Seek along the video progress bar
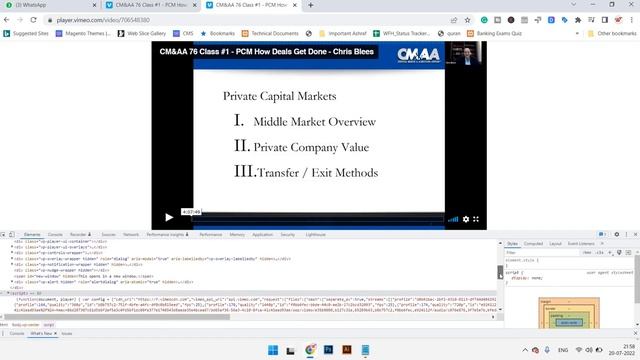This screenshot has width=640, height=360. pos(318,219)
